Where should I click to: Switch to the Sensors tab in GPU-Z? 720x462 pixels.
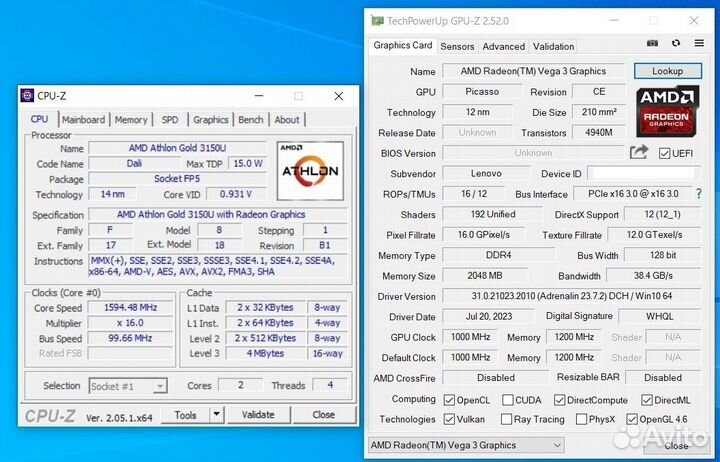[457, 46]
